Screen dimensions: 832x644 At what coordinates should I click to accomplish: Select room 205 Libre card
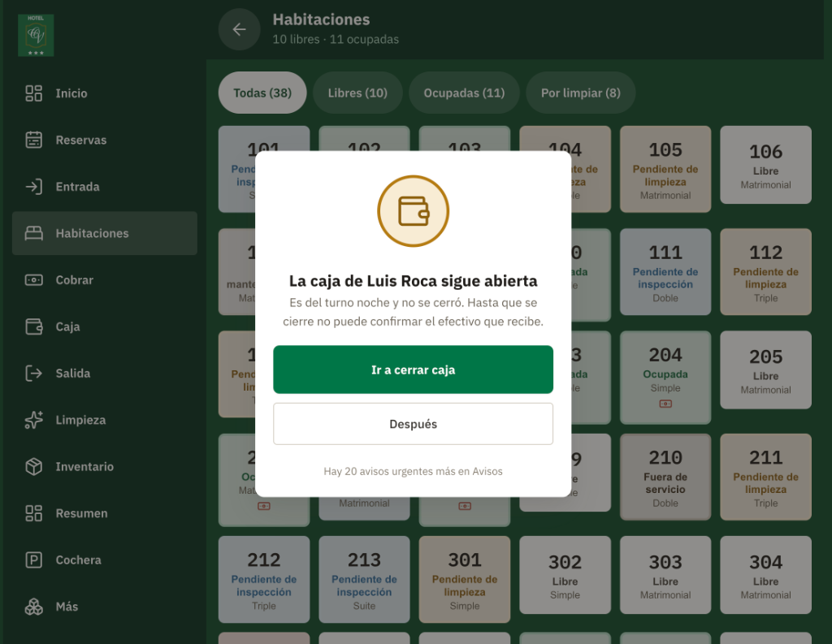point(765,370)
